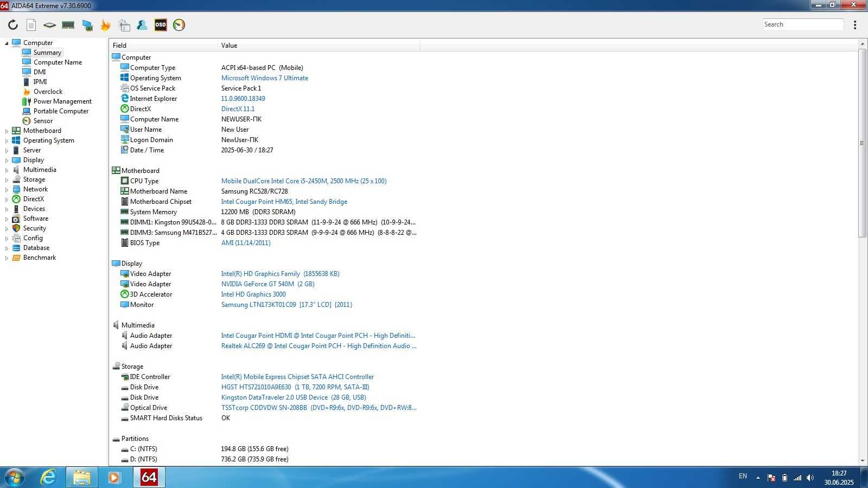
Task: Click the Field column header
Action: 163,46
